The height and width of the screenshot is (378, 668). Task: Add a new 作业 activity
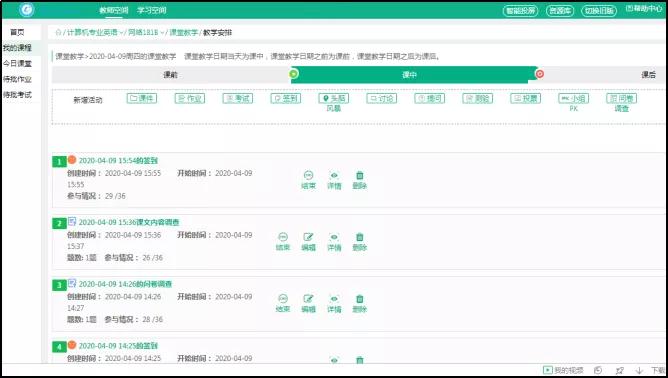pyautogui.click(x=190, y=98)
